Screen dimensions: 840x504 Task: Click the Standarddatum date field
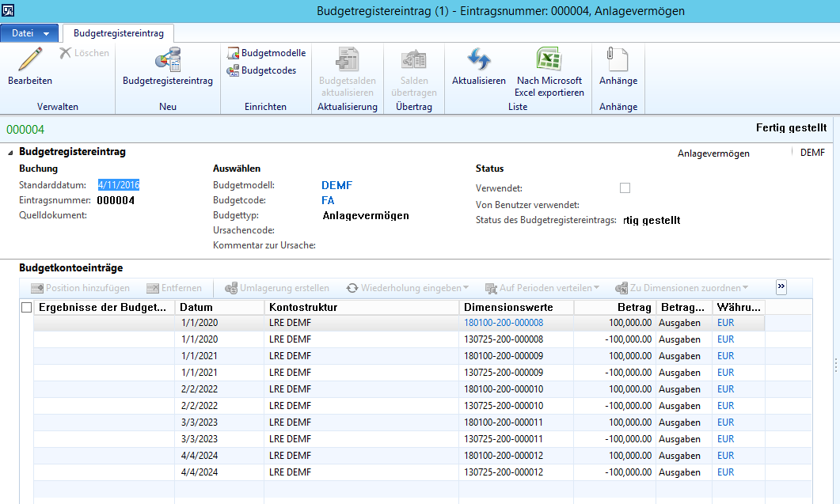coord(119,185)
